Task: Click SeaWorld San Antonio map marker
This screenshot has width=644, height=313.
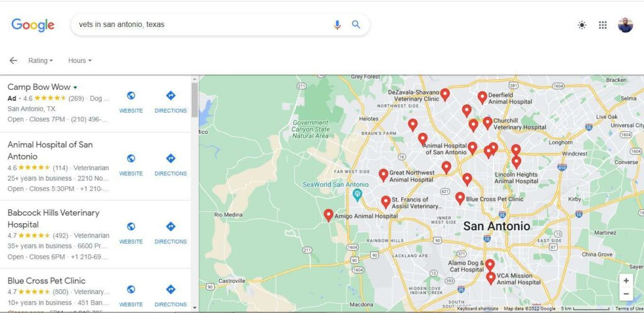Action: pyautogui.click(x=357, y=195)
